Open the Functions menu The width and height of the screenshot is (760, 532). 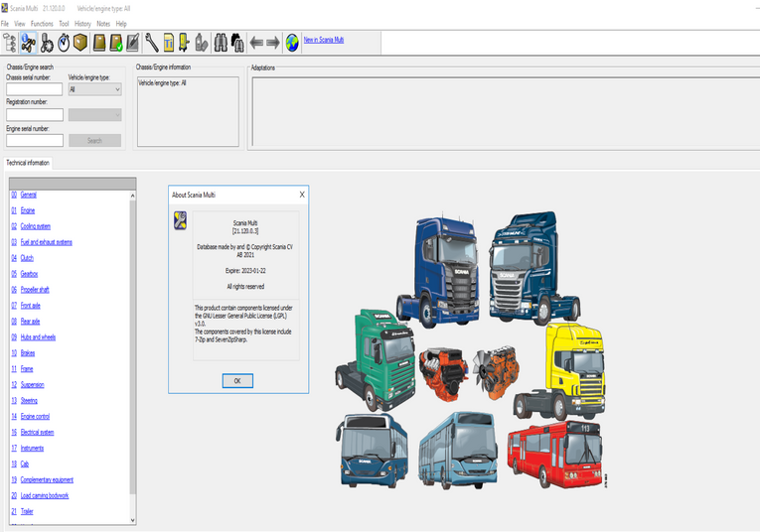tap(42, 23)
